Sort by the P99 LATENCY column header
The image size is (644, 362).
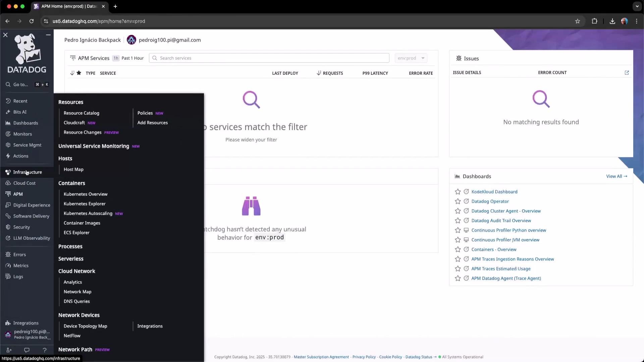pos(375,73)
